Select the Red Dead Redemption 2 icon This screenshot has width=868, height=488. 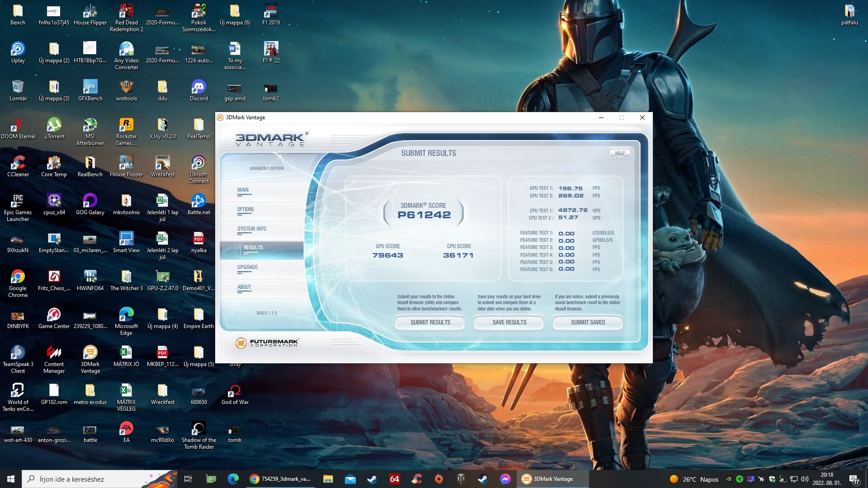tap(126, 18)
